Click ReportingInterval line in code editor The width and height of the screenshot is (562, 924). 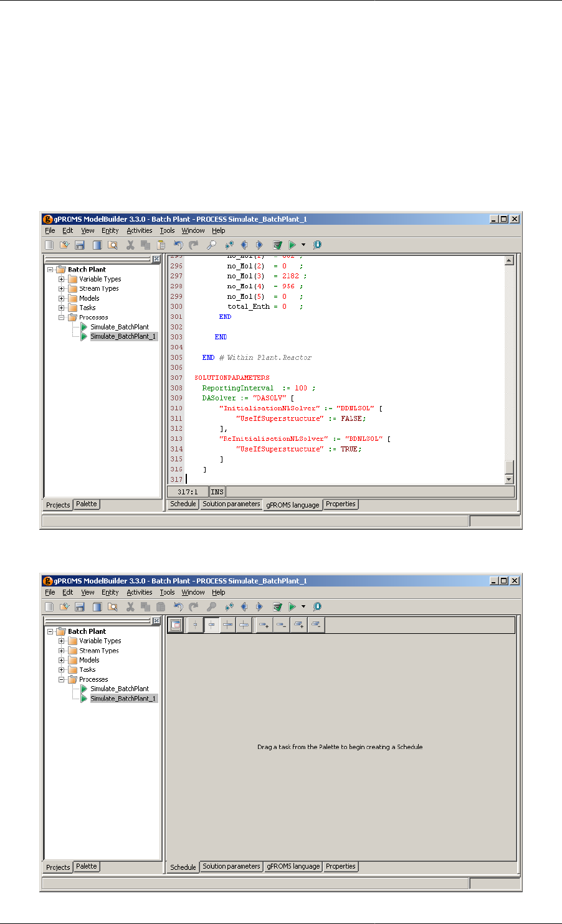pos(259,388)
